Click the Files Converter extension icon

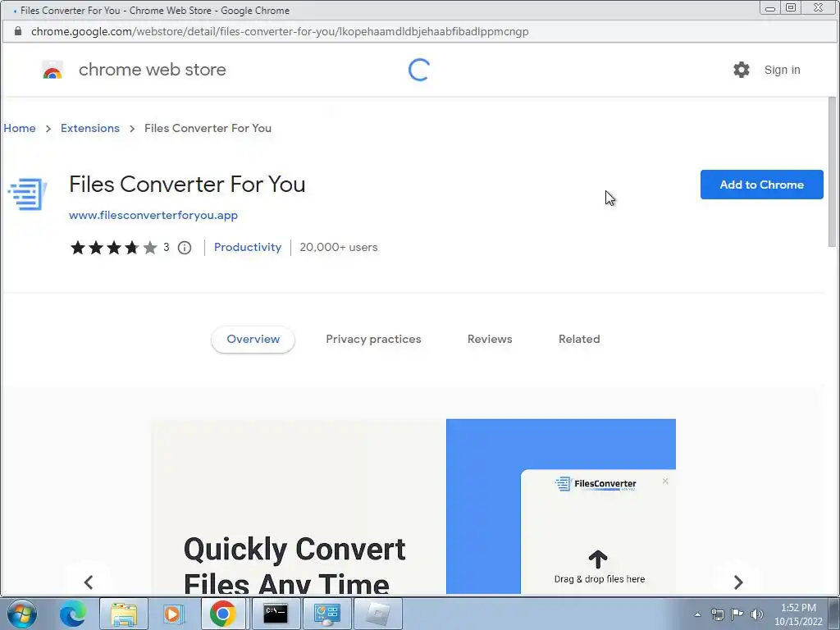pos(27,194)
